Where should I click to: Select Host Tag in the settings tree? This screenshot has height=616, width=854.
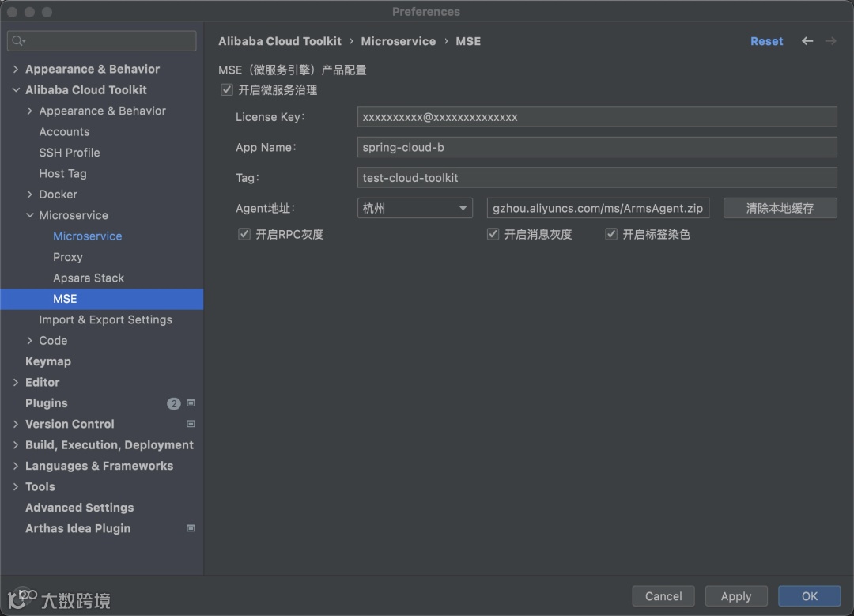[x=62, y=174]
